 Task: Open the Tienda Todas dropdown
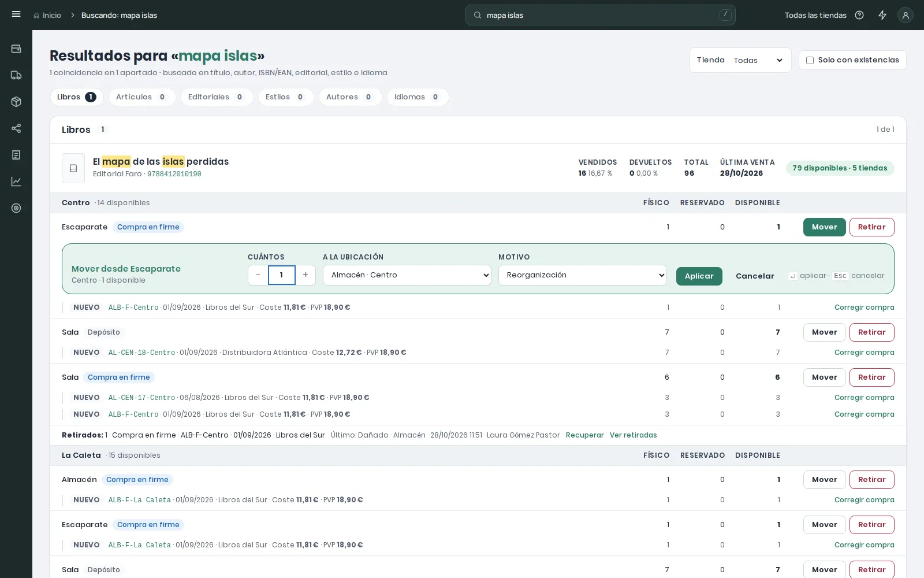758,60
